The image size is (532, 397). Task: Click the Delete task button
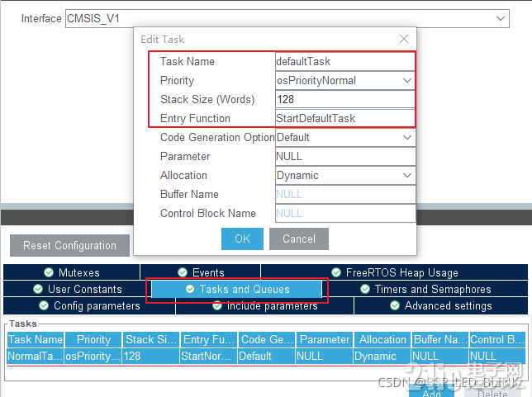coord(492,392)
